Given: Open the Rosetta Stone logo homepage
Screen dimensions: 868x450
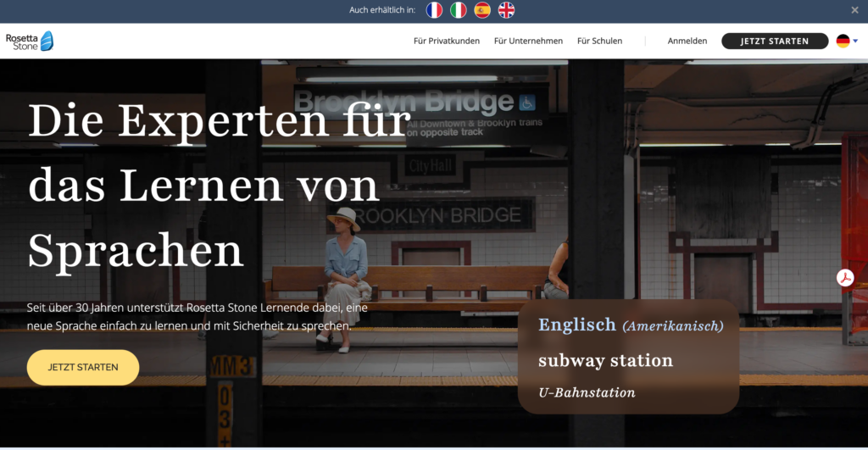Looking at the screenshot, I should click(30, 42).
